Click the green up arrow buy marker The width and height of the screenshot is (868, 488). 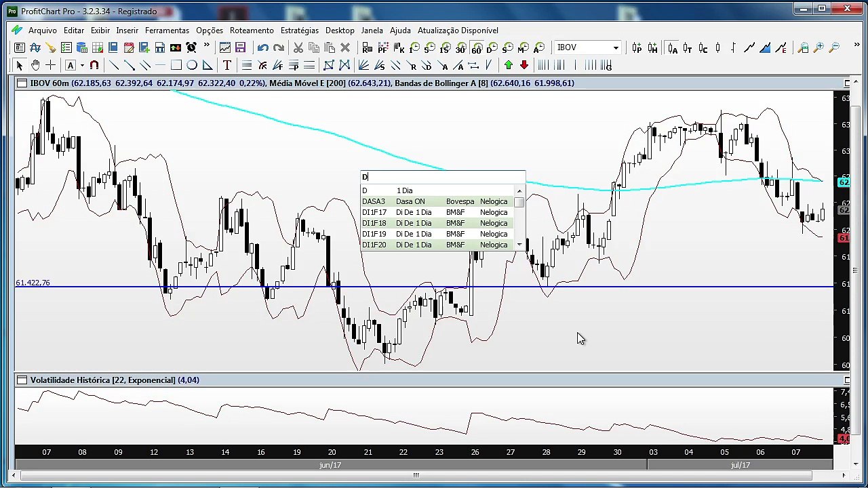(x=509, y=65)
